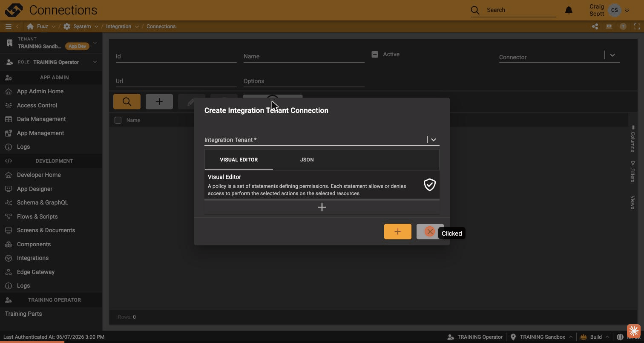Open the System breadcrumb dropdown

[96, 26]
